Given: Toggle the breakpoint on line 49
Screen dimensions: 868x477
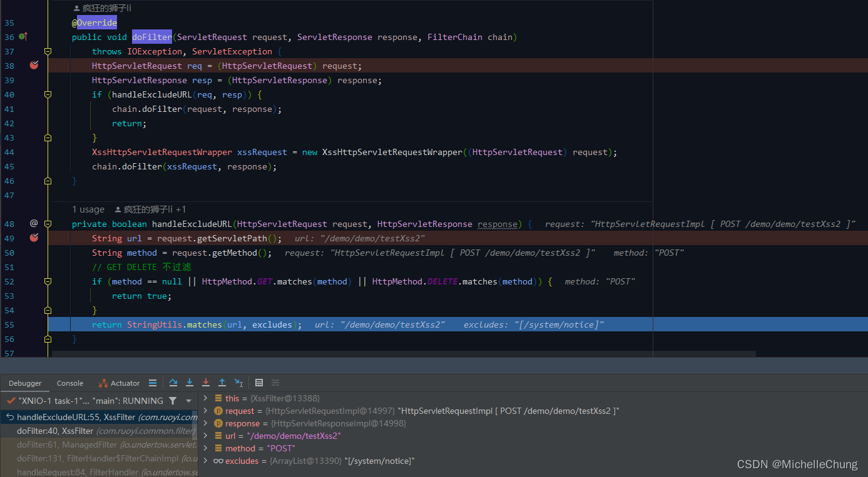Looking at the screenshot, I should [34, 238].
